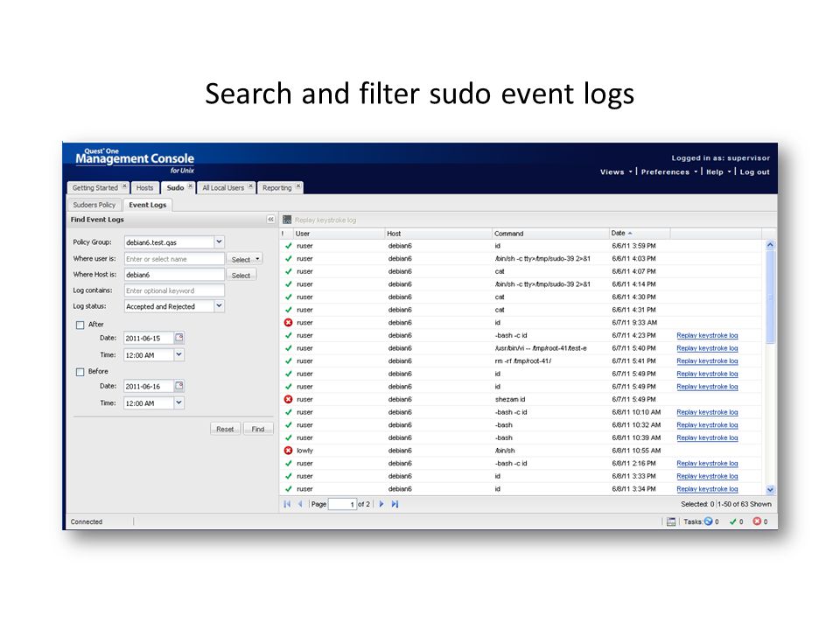Screen dimensions: 840x630
Task: Open the Sudoers Policy sub-tab
Action: (94, 205)
